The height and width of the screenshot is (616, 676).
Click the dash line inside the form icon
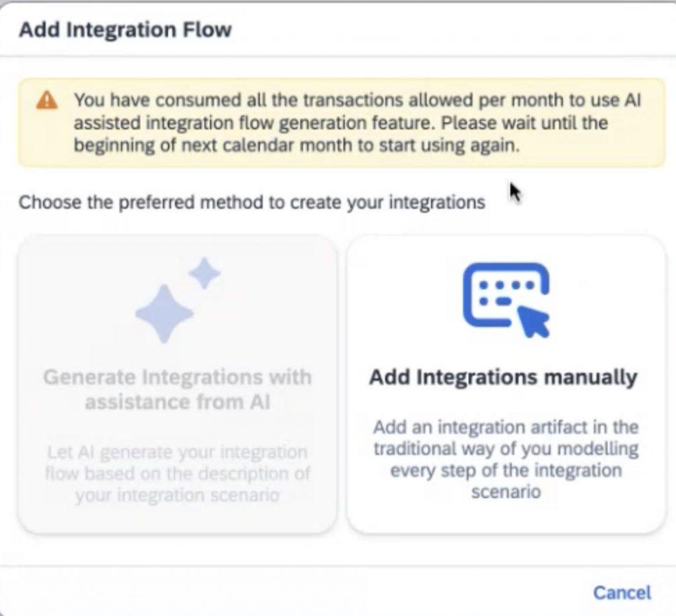(x=503, y=301)
